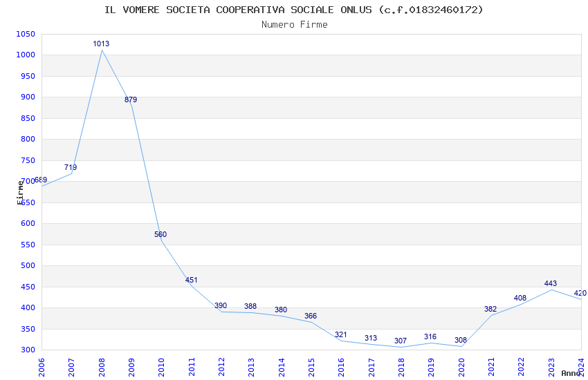Click the 2007 year axis label
This screenshot has width=588, height=380.
(x=72, y=368)
